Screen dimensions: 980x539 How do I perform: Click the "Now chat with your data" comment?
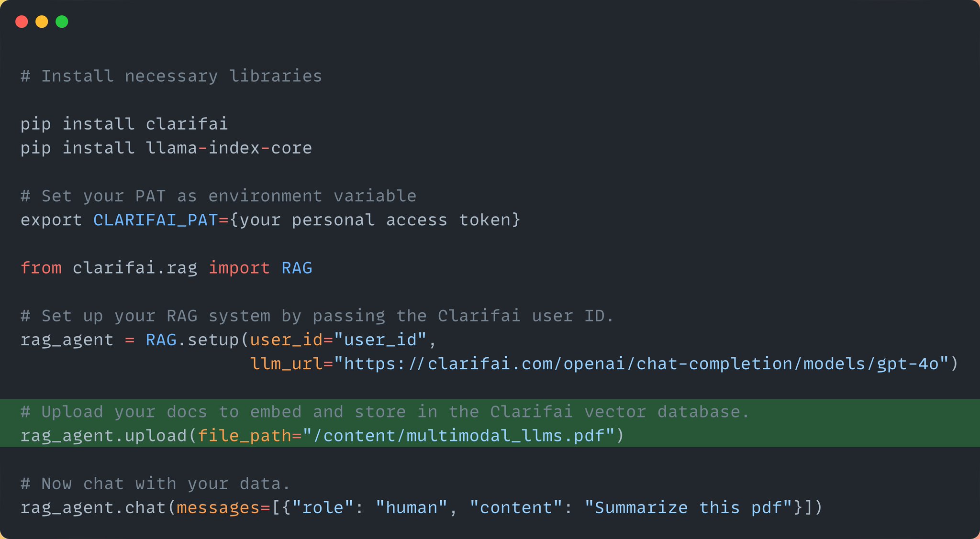pos(156,484)
